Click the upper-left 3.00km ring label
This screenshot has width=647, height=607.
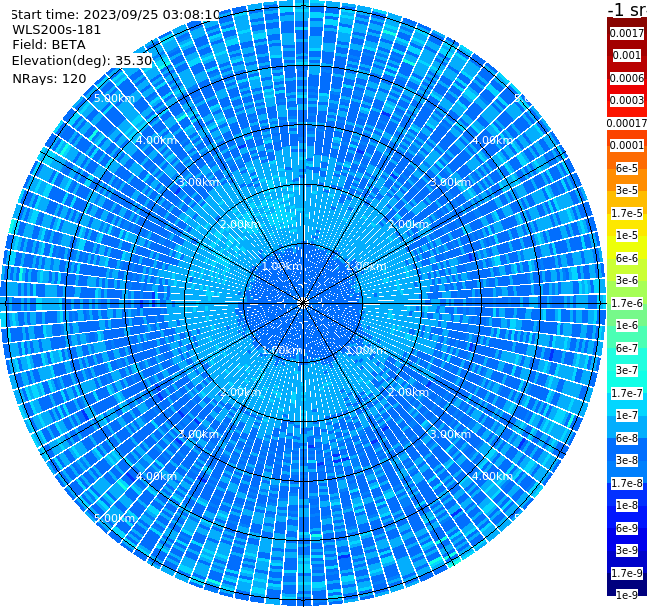[x=198, y=182]
